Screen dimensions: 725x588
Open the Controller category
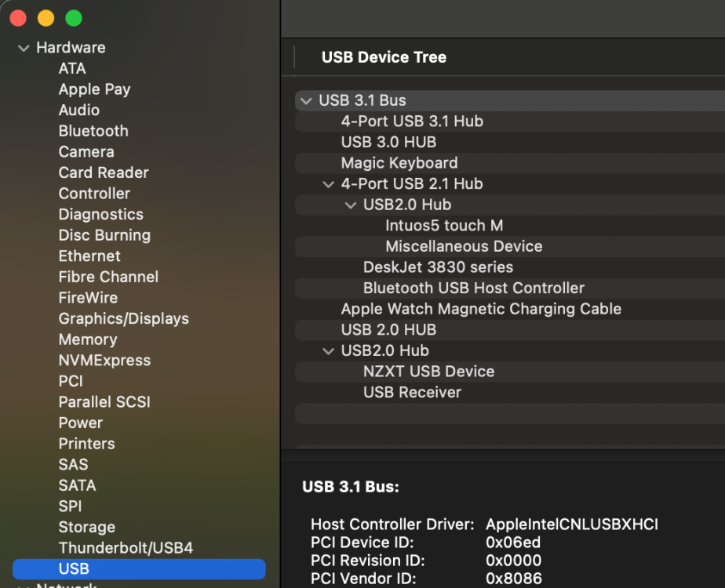pyautogui.click(x=94, y=193)
